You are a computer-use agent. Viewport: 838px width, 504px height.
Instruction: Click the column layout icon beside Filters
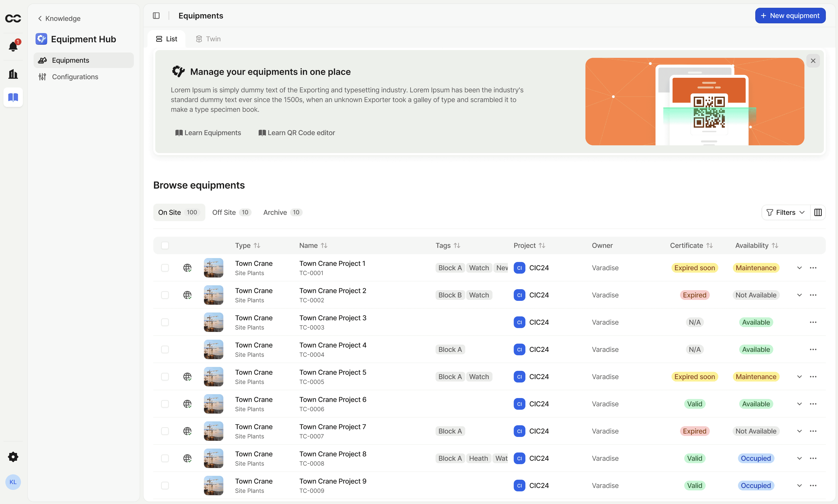click(x=818, y=212)
